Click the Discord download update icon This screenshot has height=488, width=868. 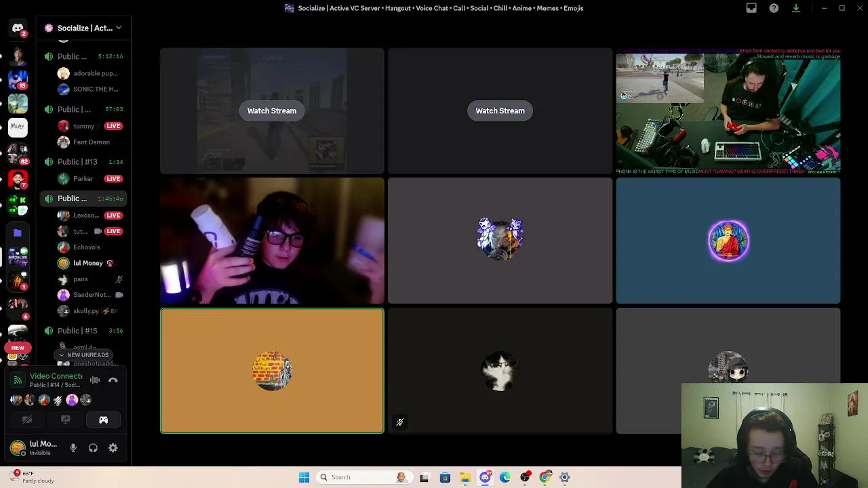(796, 8)
